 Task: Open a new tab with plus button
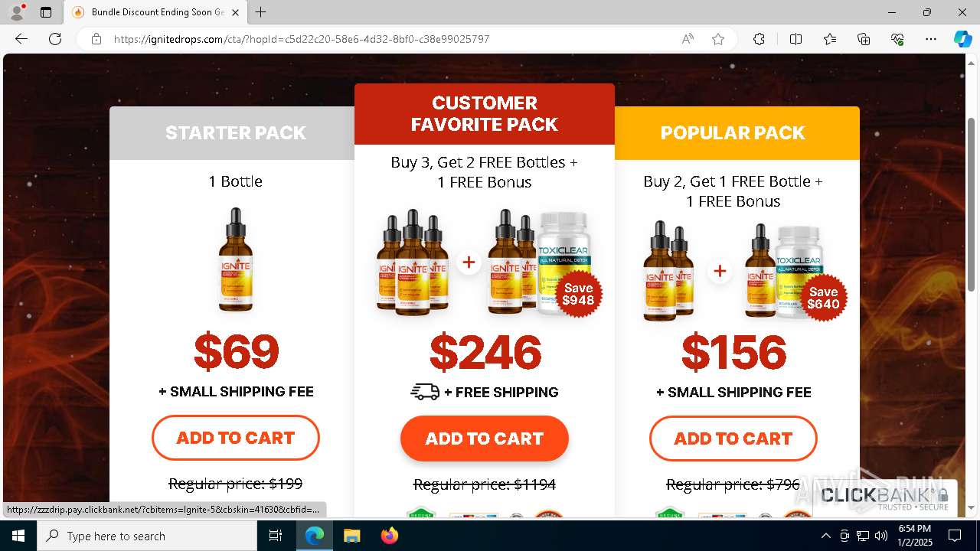coord(261,12)
